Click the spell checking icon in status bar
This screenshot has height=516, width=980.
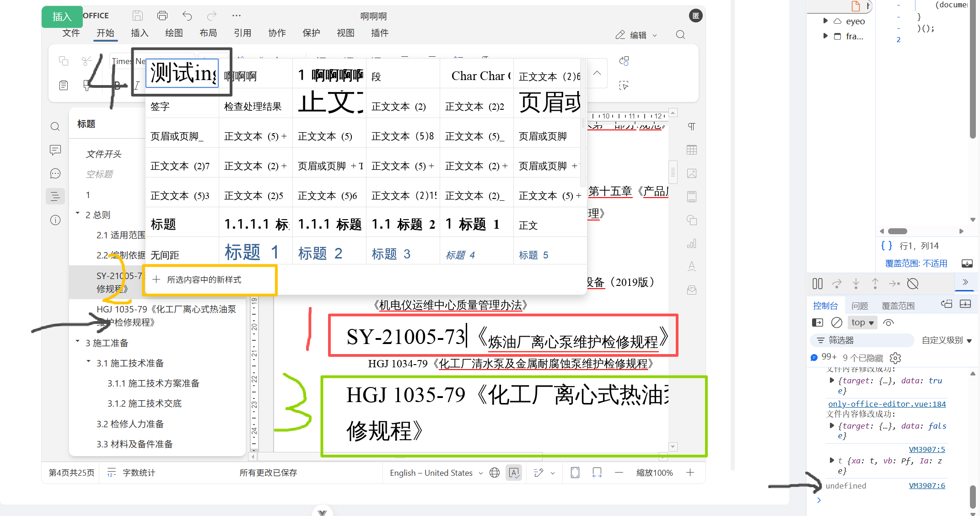514,473
